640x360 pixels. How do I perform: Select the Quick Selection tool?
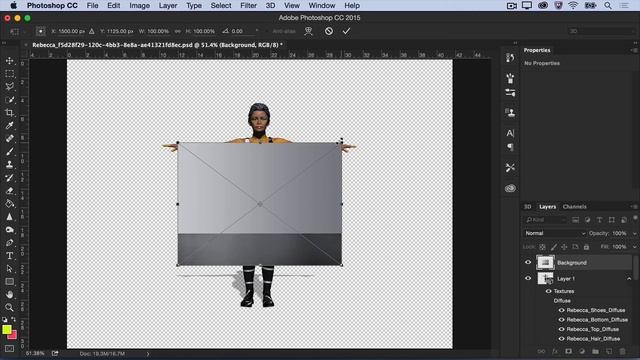coord(9,100)
